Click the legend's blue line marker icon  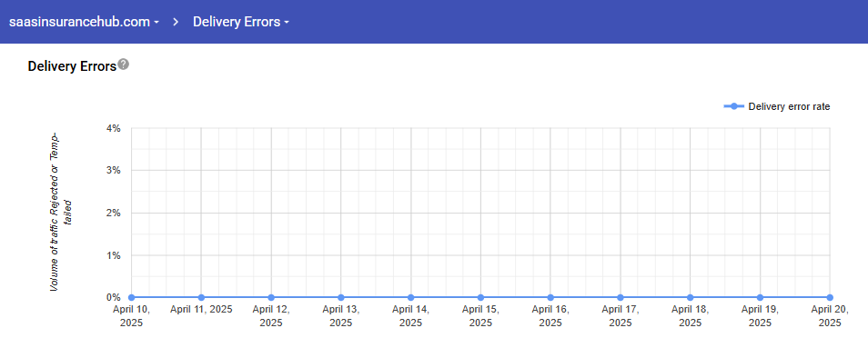pos(734,106)
